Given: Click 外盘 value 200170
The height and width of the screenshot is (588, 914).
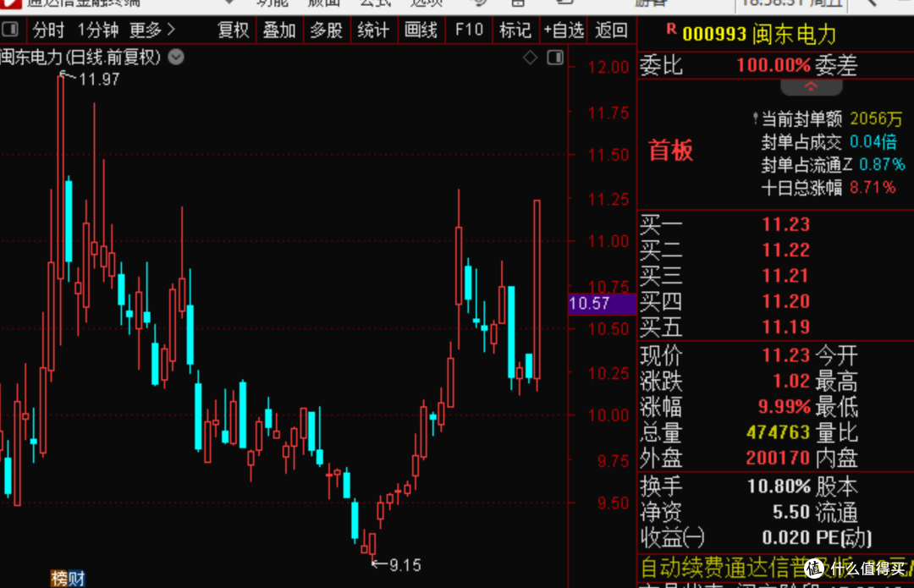Looking at the screenshot, I should (x=779, y=458).
